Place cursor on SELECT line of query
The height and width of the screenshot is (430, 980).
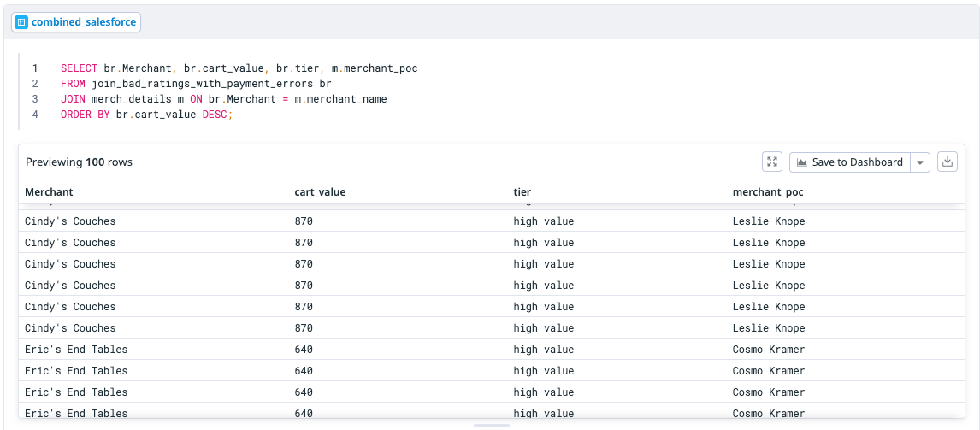point(239,68)
